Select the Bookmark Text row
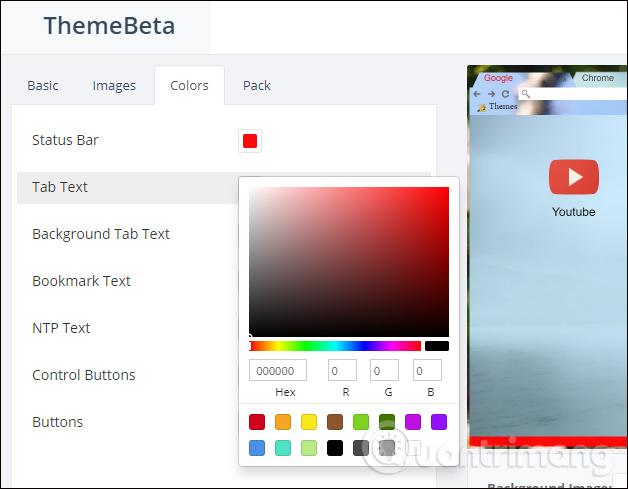The image size is (628, 489). point(81,281)
